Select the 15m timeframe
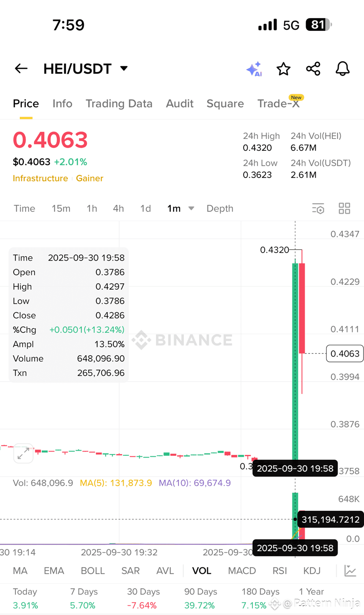The height and width of the screenshot is (615, 364). pos(61,208)
